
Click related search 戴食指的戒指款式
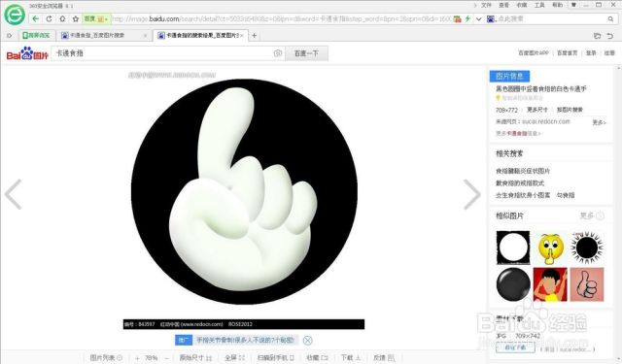point(520,183)
